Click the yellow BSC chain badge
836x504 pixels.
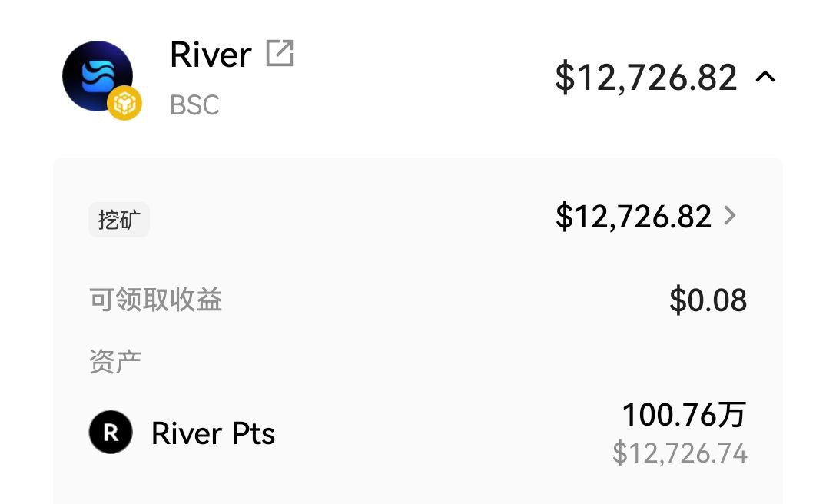tap(124, 103)
